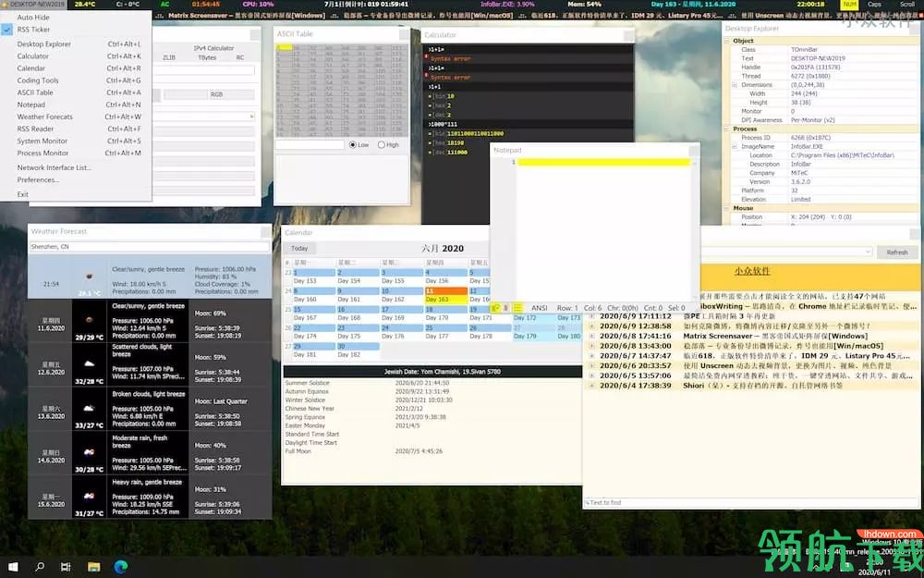This screenshot has height=578, width=924.
Task: Expand RSS item dated 2020/6/8 13:43:00
Action: tap(591, 346)
